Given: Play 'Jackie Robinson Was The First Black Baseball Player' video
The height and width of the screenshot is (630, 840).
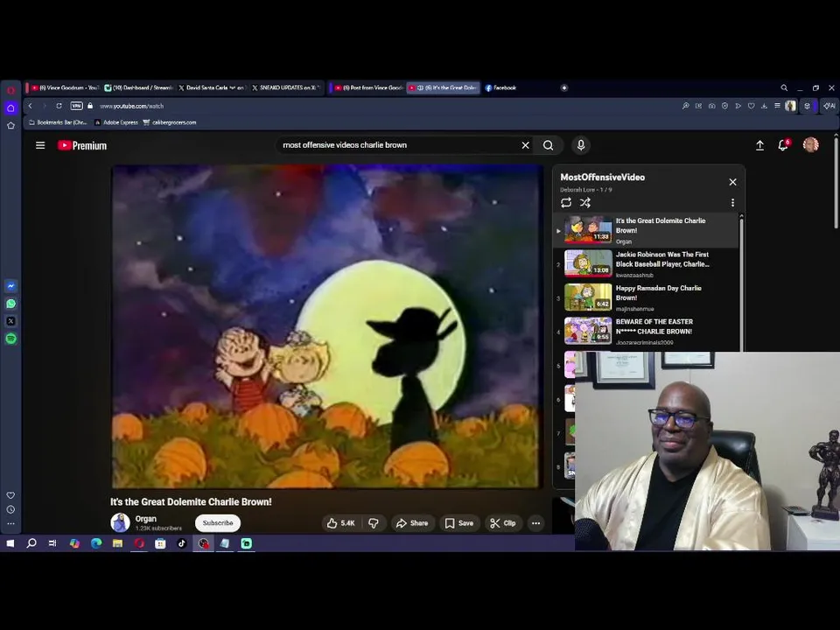Looking at the screenshot, I should point(646,264).
